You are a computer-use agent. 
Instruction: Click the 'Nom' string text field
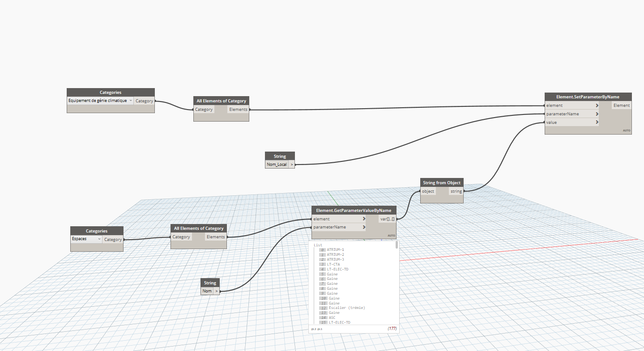point(207,291)
